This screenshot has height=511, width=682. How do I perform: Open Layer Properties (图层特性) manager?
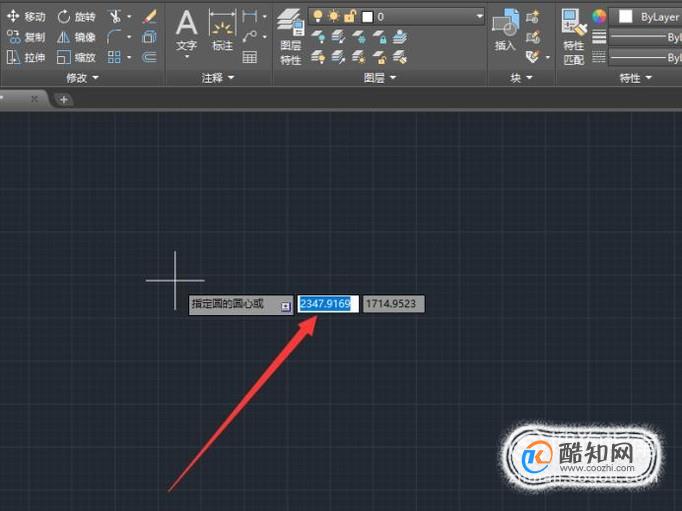click(x=291, y=37)
